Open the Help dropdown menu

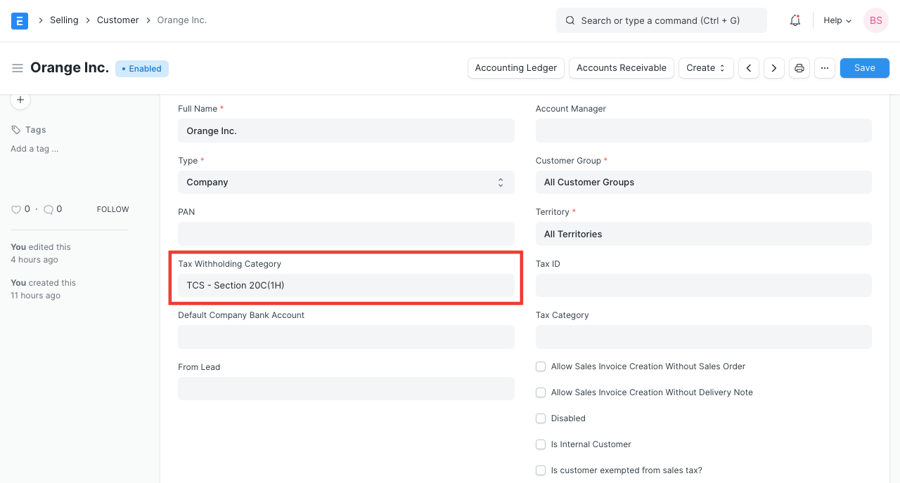click(837, 20)
